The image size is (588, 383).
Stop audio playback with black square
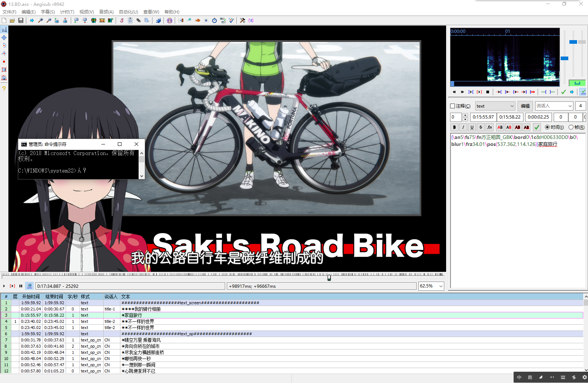click(488, 92)
